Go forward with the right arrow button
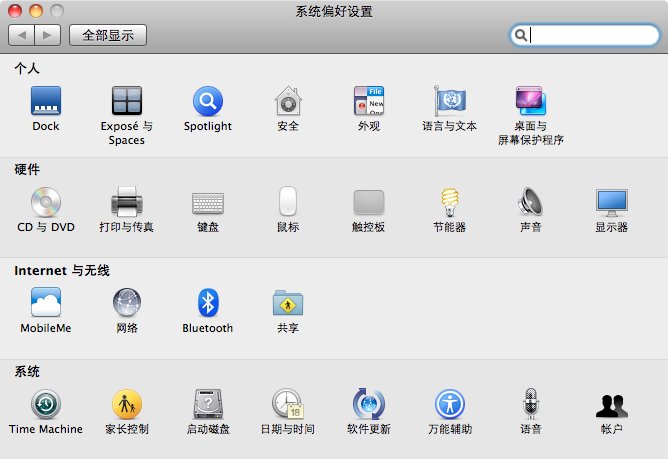This screenshot has width=668, height=459. click(x=48, y=35)
